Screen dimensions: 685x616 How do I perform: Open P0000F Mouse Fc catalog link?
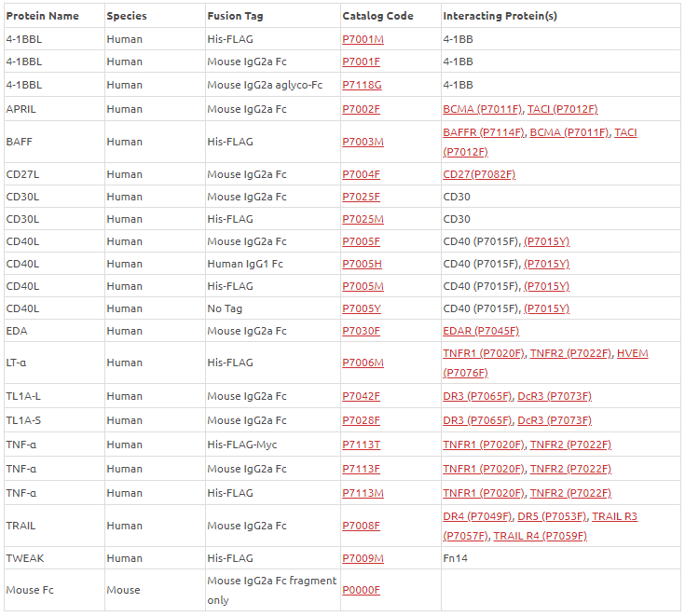361,590
